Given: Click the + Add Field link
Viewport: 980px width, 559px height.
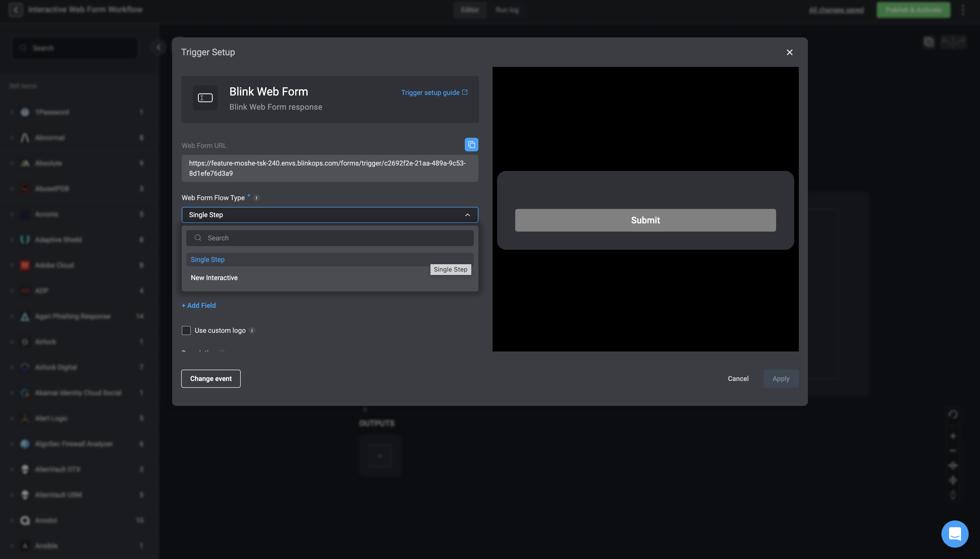Looking at the screenshot, I should [x=198, y=306].
